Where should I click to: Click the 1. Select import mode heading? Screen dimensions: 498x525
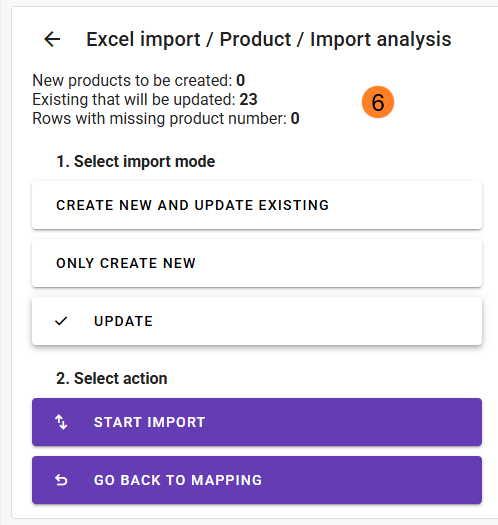point(136,161)
